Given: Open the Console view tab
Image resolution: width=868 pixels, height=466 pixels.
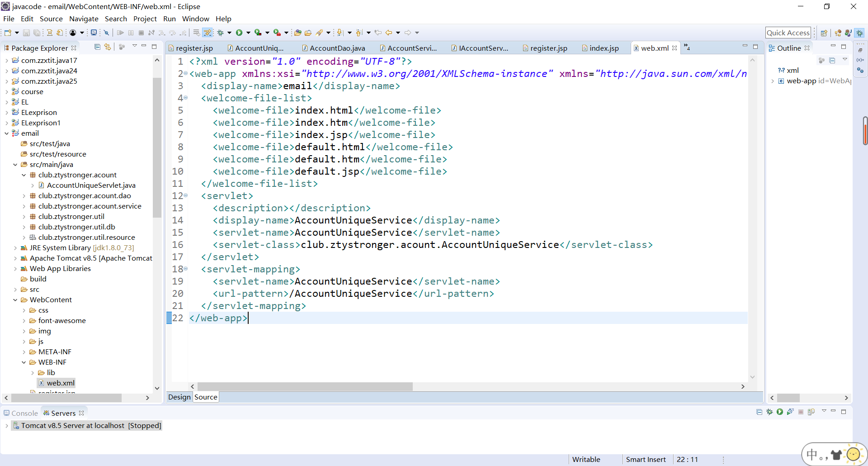Looking at the screenshot, I should coord(21,413).
